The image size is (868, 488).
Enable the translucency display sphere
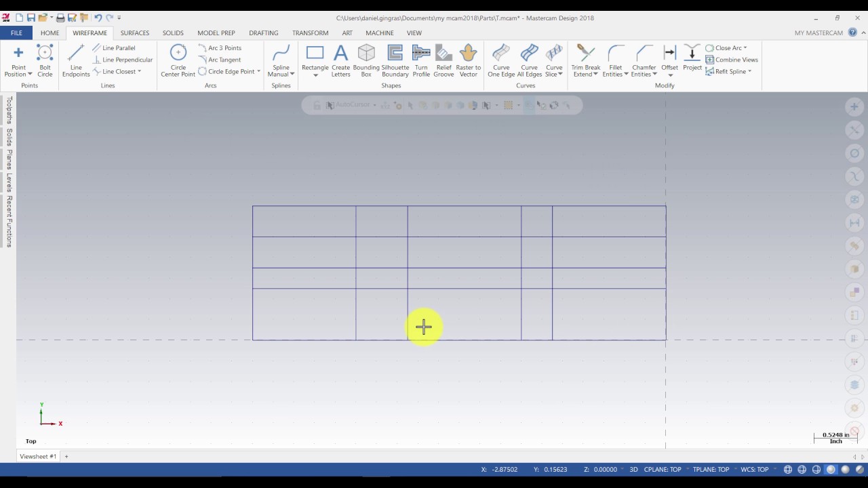pyautogui.click(x=859, y=469)
